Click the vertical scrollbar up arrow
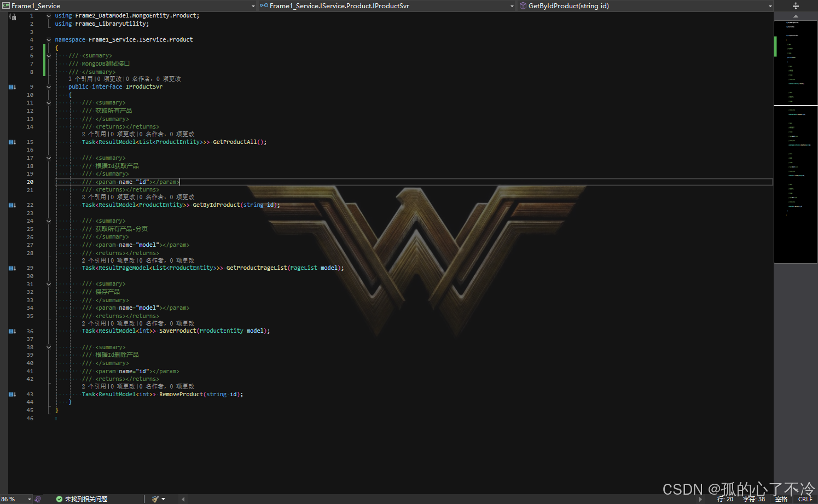Image resolution: width=818 pixels, height=504 pixels. [x=796, y=16]
